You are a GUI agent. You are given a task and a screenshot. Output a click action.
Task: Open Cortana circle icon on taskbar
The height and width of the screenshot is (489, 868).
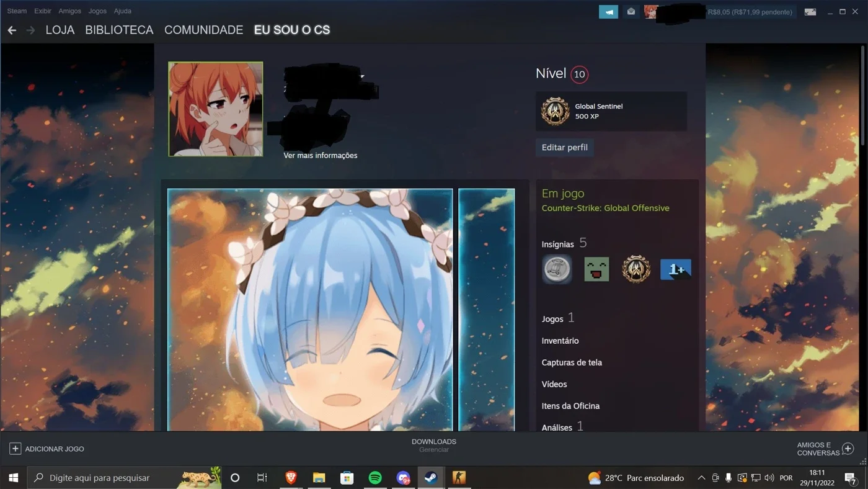235,478
